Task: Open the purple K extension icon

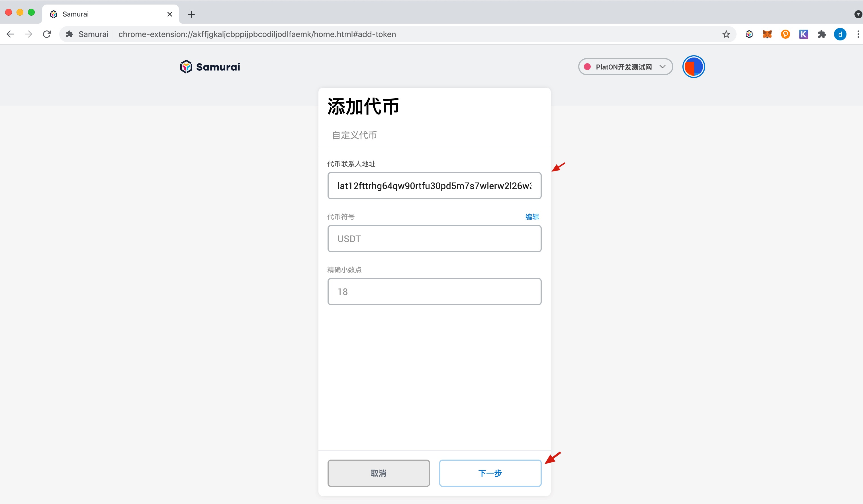Action: 803,34
